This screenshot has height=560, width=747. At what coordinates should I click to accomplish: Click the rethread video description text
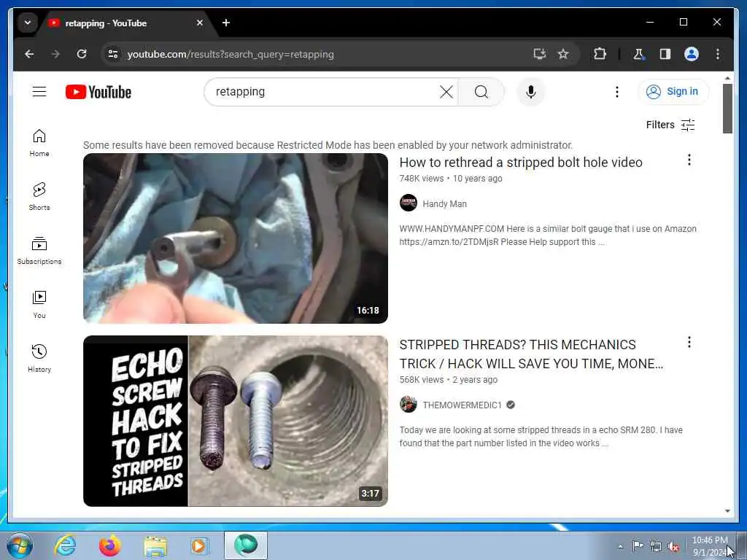click(x=548, y=236)
